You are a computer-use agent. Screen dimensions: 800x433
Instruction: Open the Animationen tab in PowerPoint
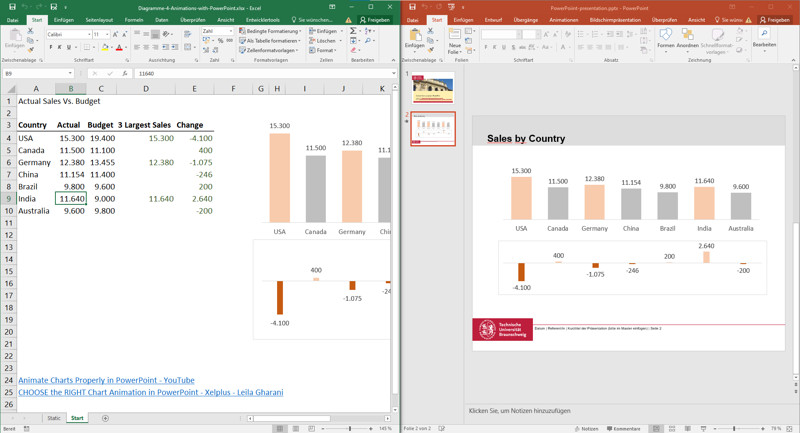[x=563, y=20]
